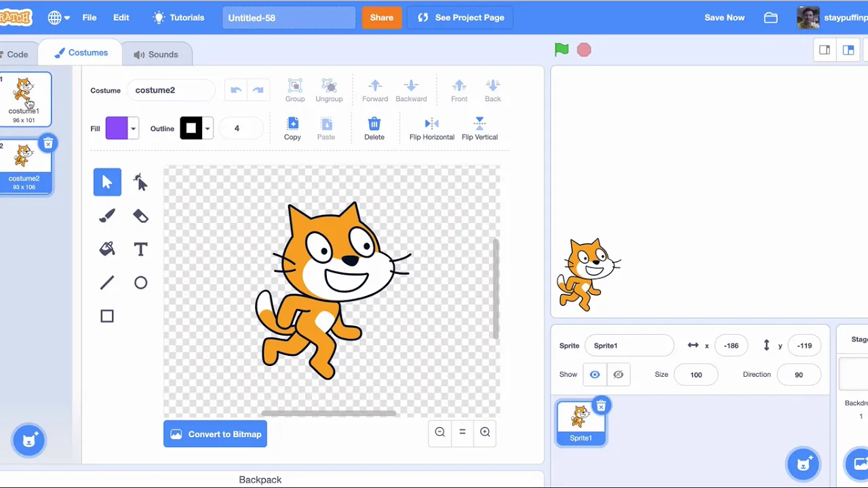The image size is (868, 488).
Task: Open the staypuffin account menu
Action: [833, 18]
